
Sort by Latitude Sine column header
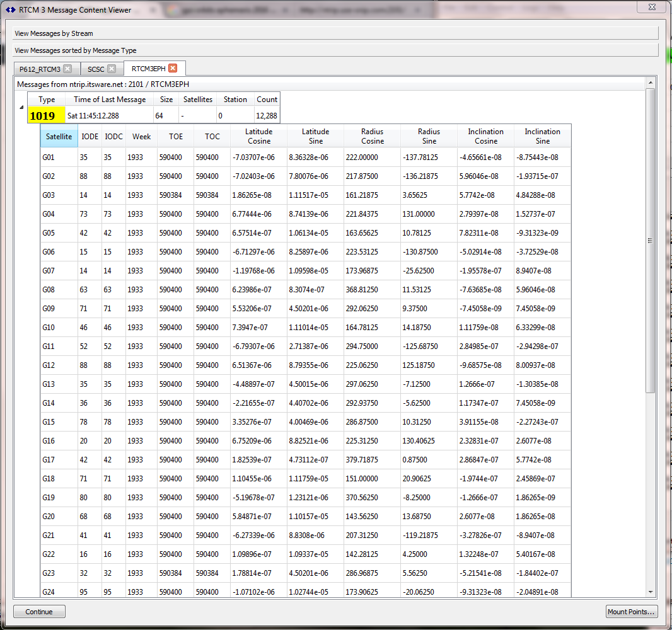(x=315, y=136)
